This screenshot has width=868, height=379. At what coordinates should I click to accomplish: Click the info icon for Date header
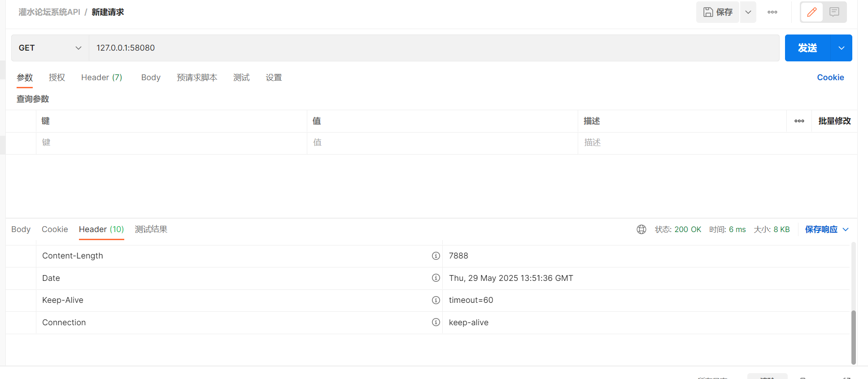pos(436,278)
